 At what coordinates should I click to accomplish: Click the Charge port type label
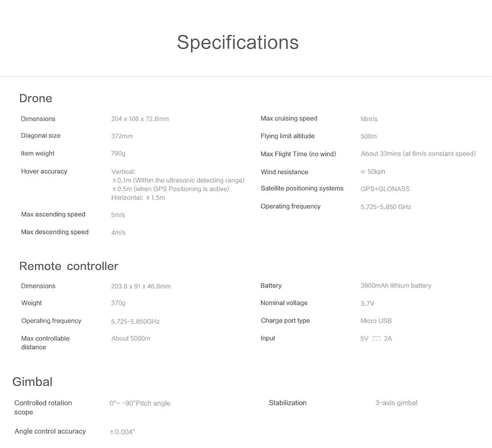tap(285, 321)
